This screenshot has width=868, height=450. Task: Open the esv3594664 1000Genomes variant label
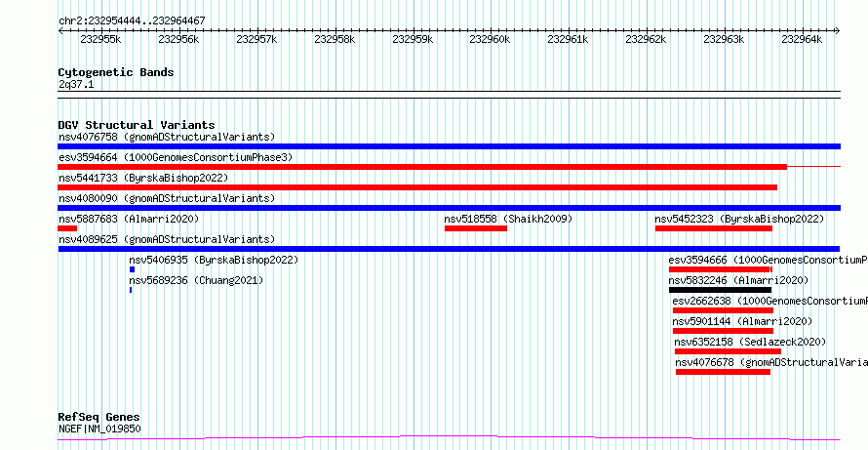(x=176, y=157)
